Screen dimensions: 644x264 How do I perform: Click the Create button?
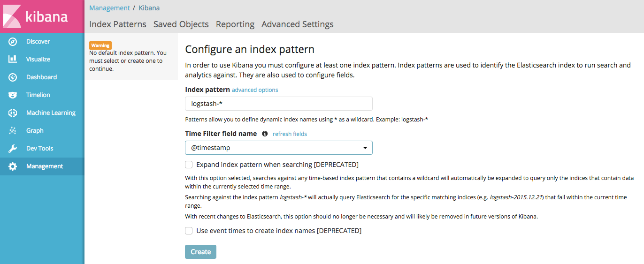tap(200, 252)
